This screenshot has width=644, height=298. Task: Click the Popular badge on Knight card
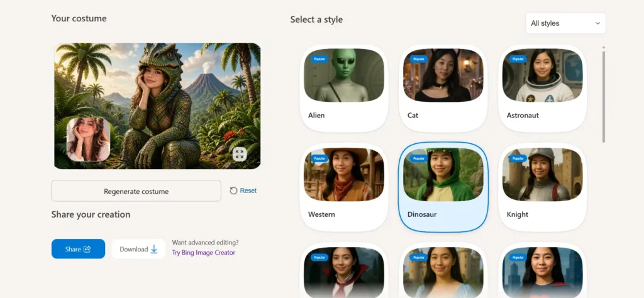(x=518, y=158)
